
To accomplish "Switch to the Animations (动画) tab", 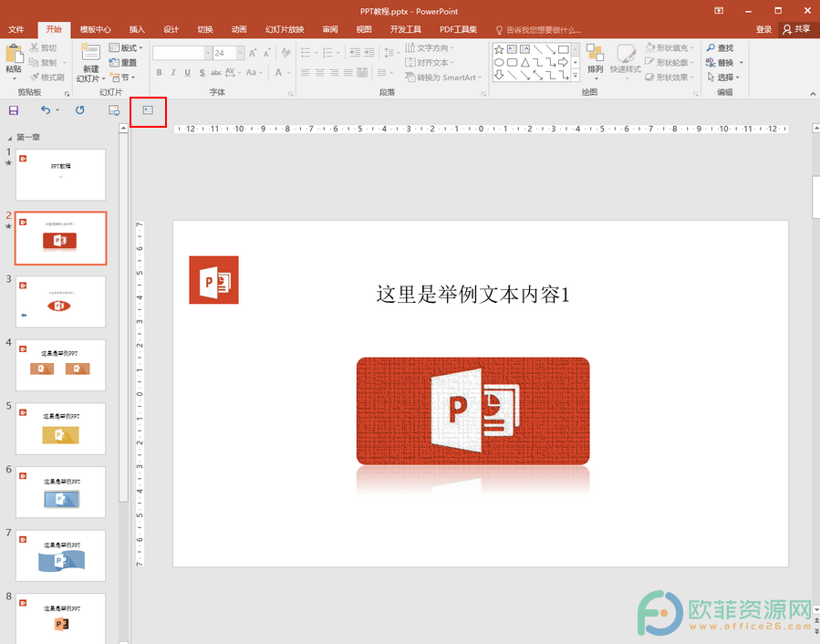I will pyautogui.click(x=239, y=30).
